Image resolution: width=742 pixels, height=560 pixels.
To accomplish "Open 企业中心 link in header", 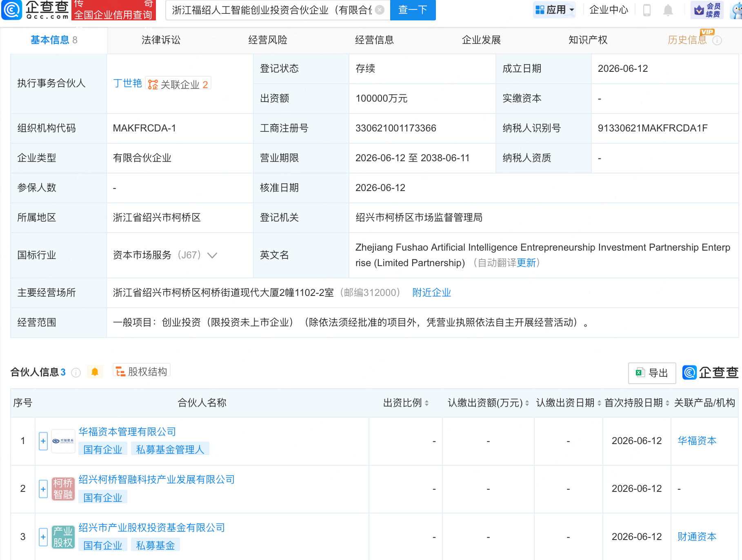I will (x=609, y=10).
